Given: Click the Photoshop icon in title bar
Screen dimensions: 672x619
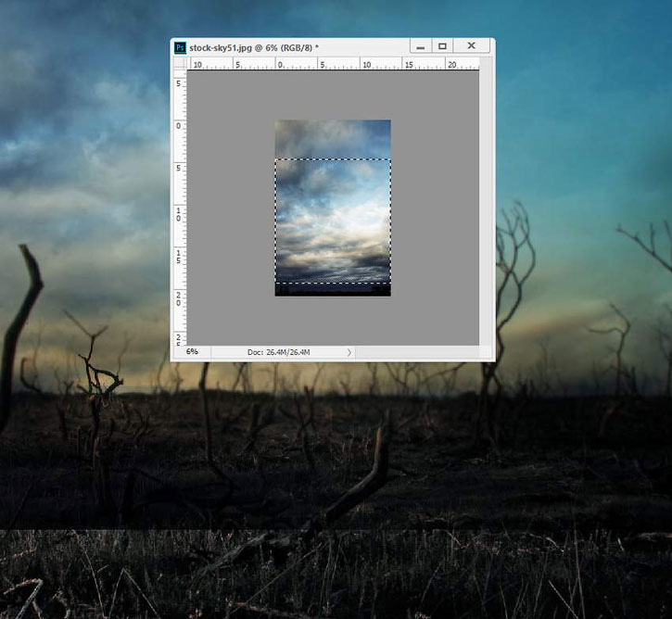Looking at the screenshot, I should click(x=180, y=47).
